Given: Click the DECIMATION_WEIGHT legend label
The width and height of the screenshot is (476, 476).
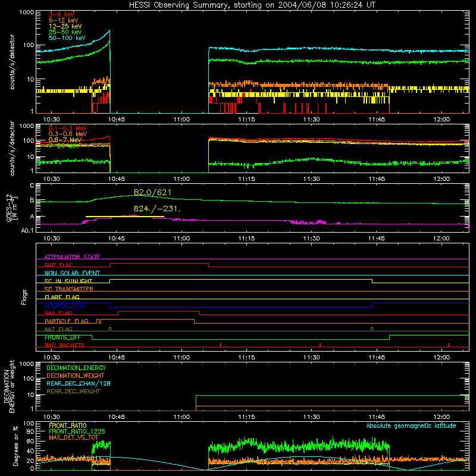Looking at the screenshot, I should tap(76, 375).
